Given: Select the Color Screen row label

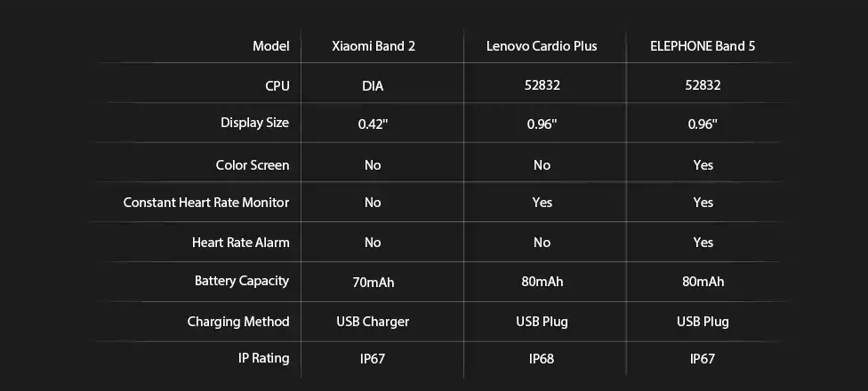Looking at the screenshot, I should click(x=253, y=165).
